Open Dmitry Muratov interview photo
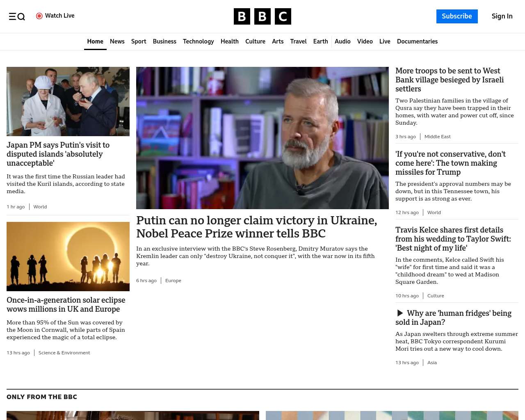Image resolution: width=525 pixels, height=420 pixels. (x=262, y=138)
